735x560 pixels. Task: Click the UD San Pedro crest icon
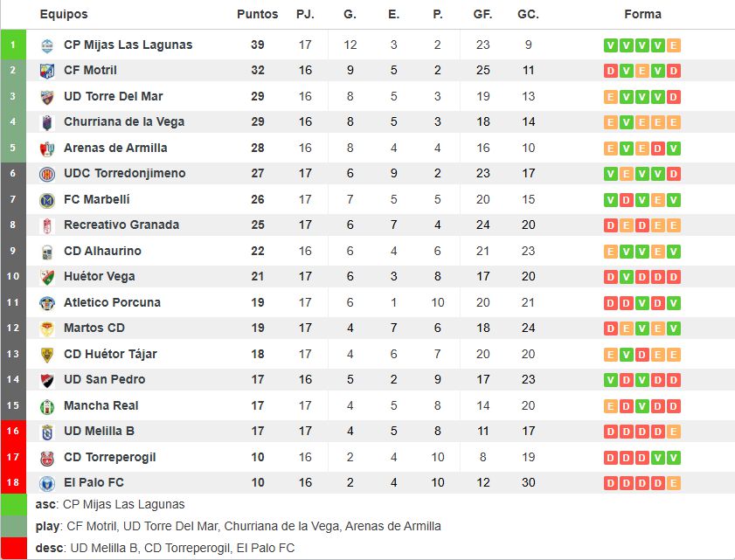(x=47, y=380)
